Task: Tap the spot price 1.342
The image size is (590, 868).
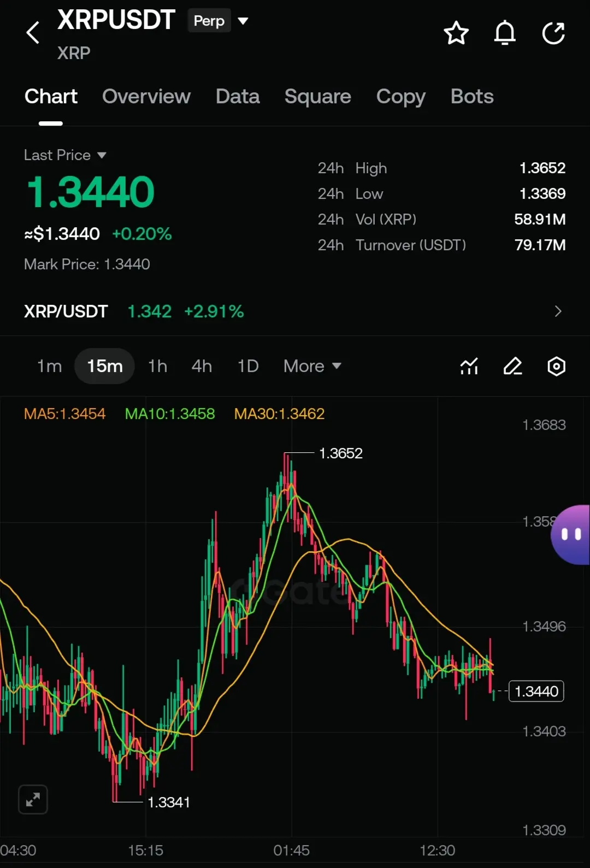Action: click(149, 311)
